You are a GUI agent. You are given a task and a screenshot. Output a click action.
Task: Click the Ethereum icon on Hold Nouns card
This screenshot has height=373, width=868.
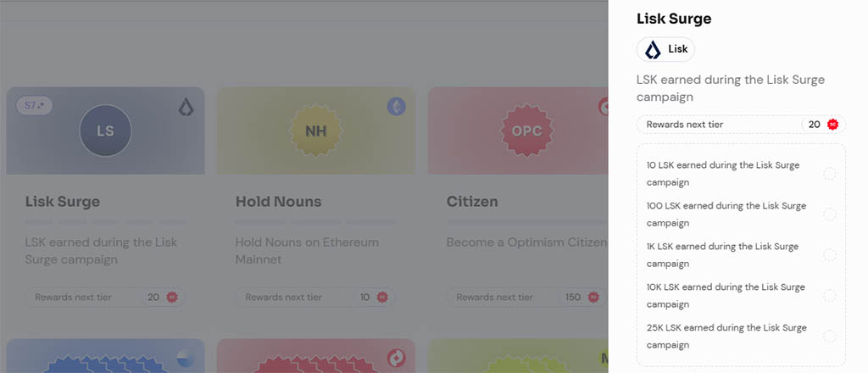[397, 106]
